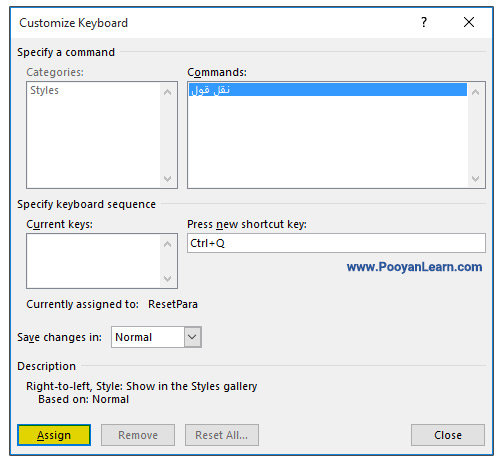
Task: Expand the Save changes in dropdown arrow
Action: [192, 337]
